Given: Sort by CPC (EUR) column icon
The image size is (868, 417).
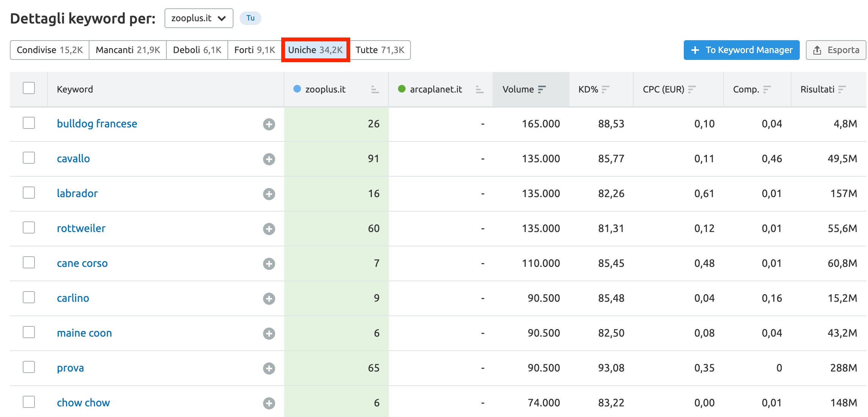Looking at the screenshot, I should tap(692, 89).
